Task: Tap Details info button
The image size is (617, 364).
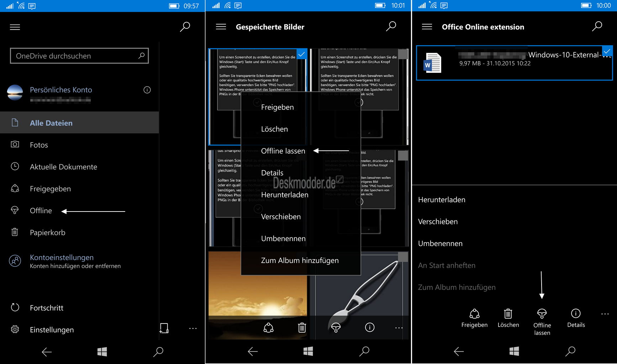Action: 576,318
